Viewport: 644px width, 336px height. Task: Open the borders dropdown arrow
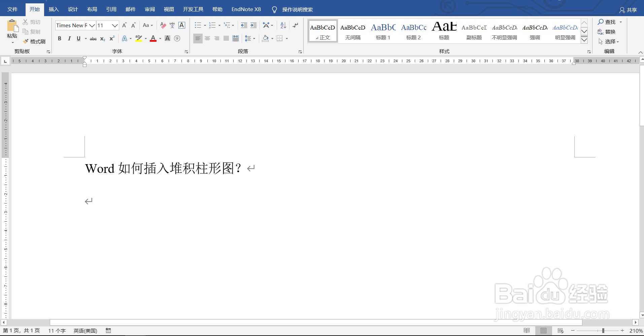(287, 39)
